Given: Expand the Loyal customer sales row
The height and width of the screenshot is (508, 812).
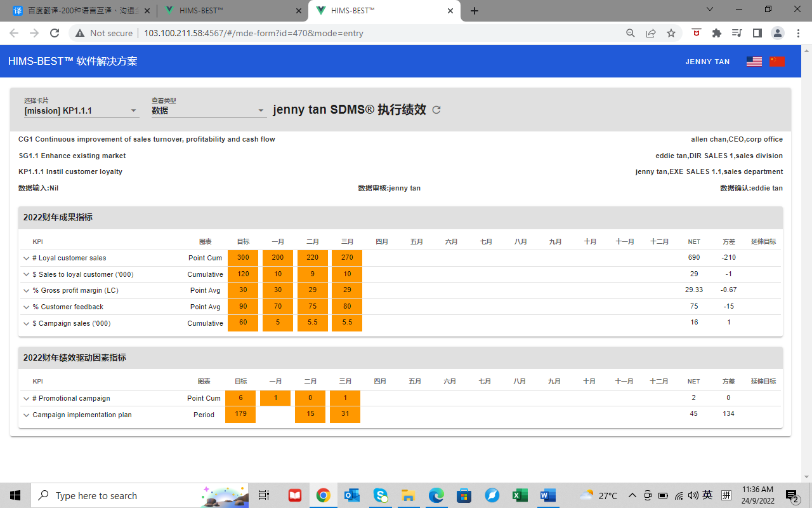Looking at the screenshot, I should coord(27,258).
